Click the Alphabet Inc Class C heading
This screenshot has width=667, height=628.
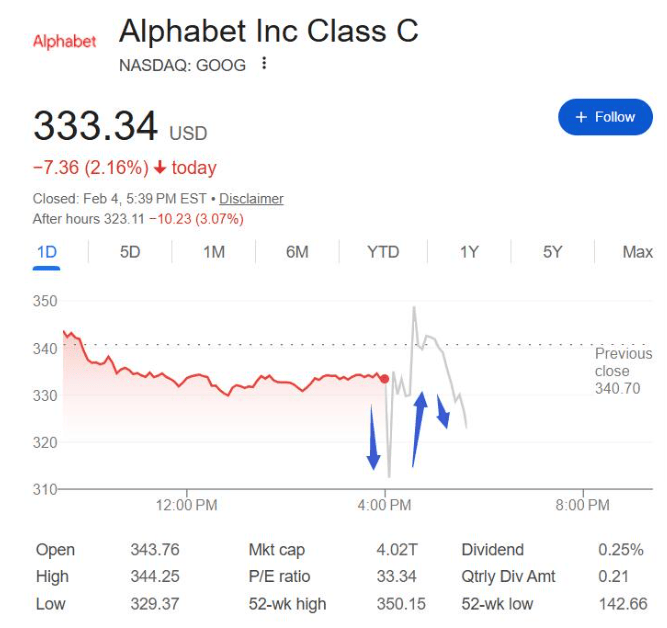coord(268,32)
